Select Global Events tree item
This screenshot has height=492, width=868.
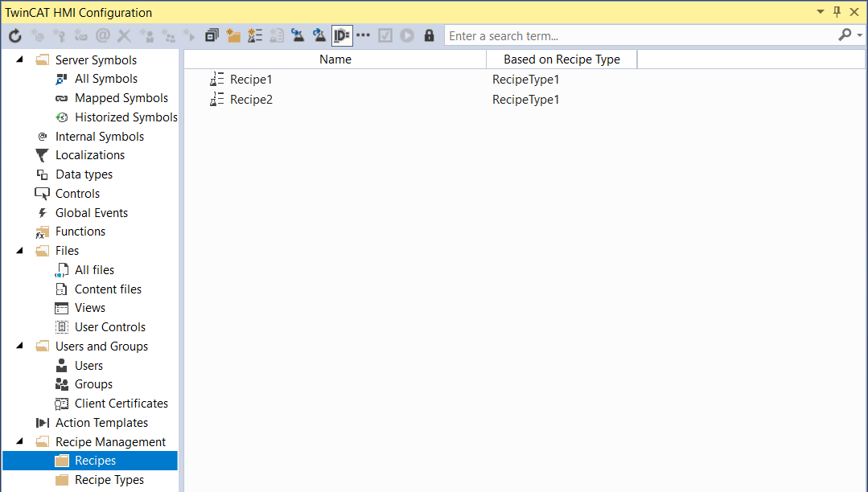tap(92, 213)
